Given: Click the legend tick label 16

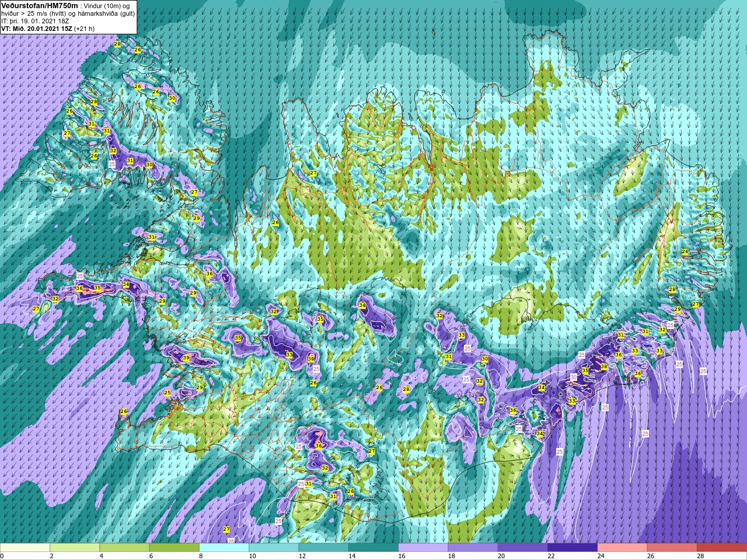Looking at the screenshot, I should [402, 556].
